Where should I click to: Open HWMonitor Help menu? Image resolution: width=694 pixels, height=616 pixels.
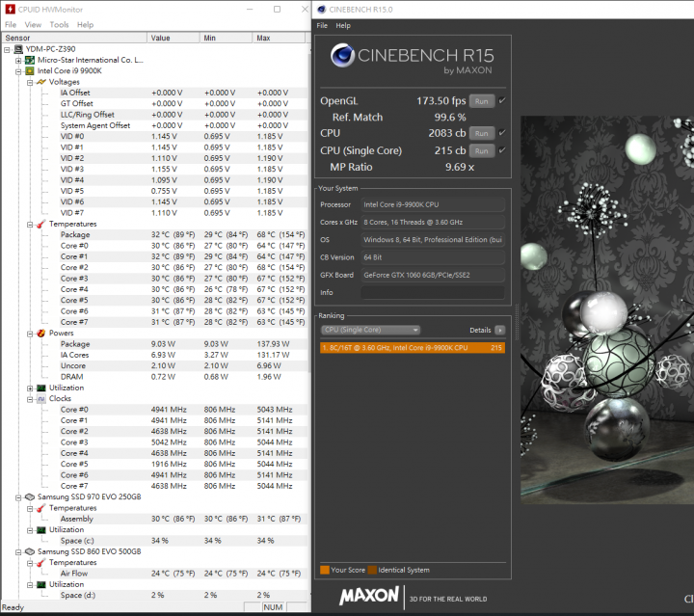pyautogui.click(x=85, y=25)
